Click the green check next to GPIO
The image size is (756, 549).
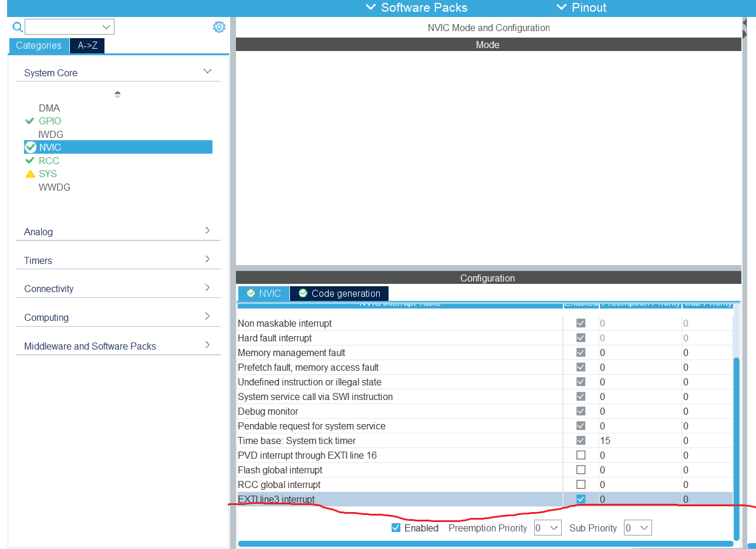pyautogui.click(x=30, y=121)
